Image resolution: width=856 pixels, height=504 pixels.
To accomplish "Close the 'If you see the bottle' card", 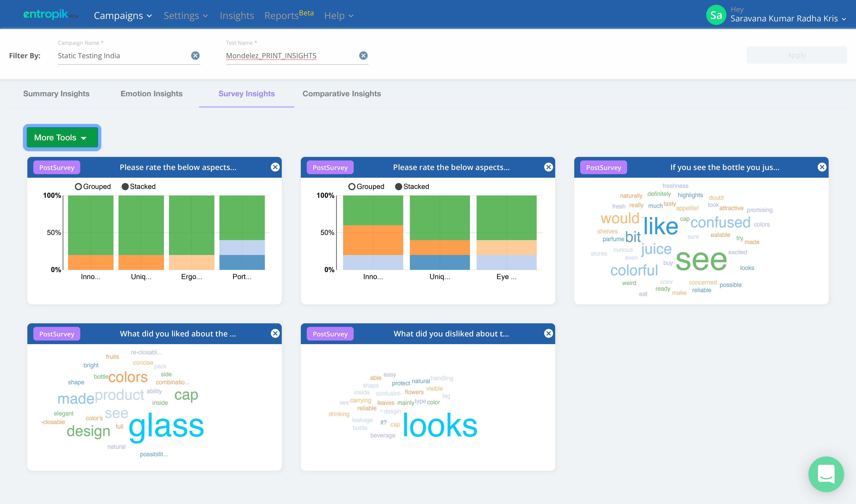I will (822, 167).
